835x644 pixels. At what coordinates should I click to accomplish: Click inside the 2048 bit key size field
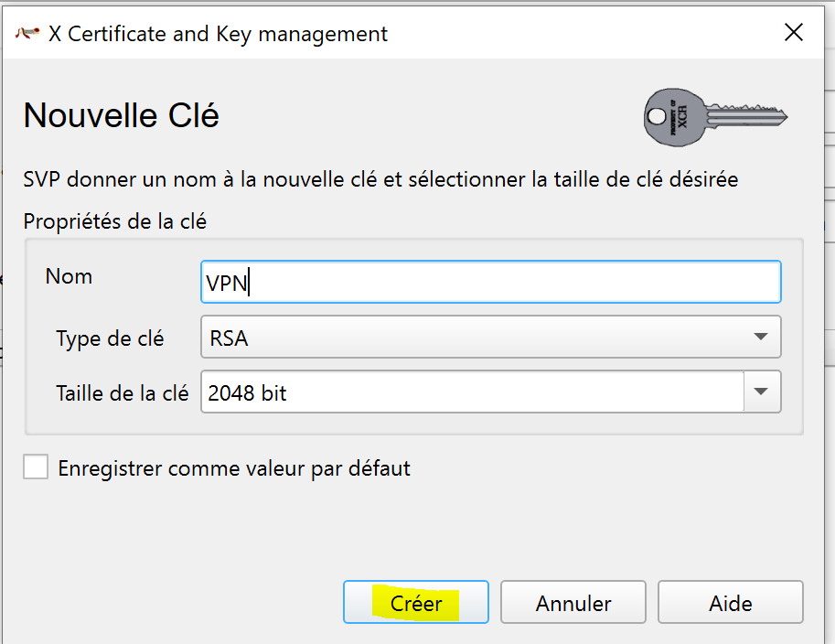[x=471, y=393]
